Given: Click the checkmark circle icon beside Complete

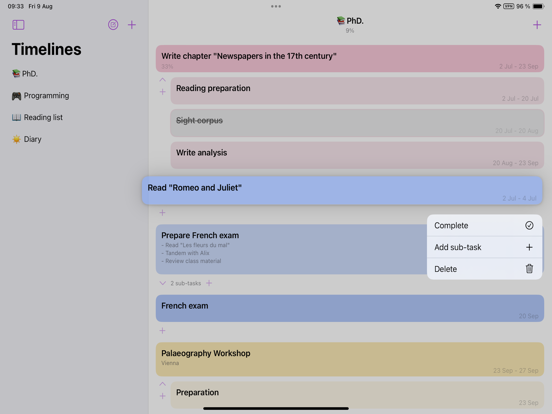Looking at the screenshot, I should point(529,225).
